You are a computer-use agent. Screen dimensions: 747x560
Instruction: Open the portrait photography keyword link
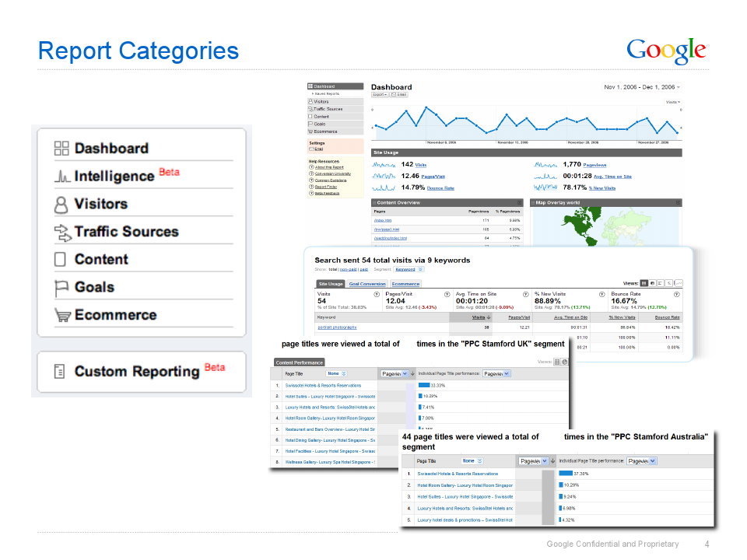coord(337,327)
